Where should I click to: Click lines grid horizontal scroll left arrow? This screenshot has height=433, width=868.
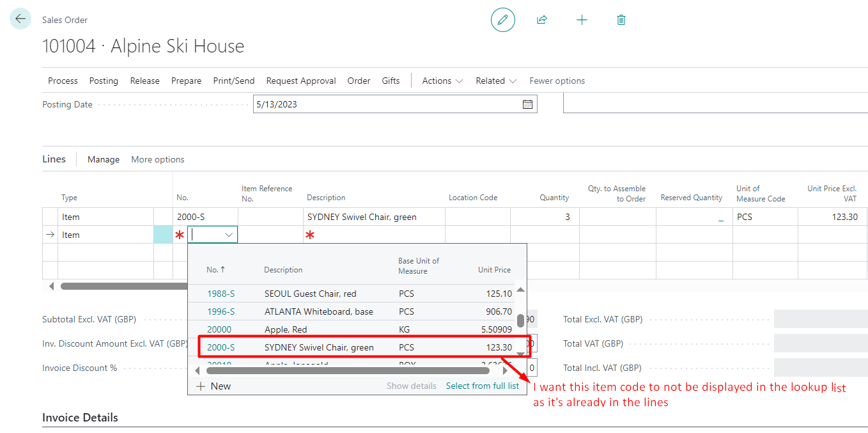coord(51,286)
